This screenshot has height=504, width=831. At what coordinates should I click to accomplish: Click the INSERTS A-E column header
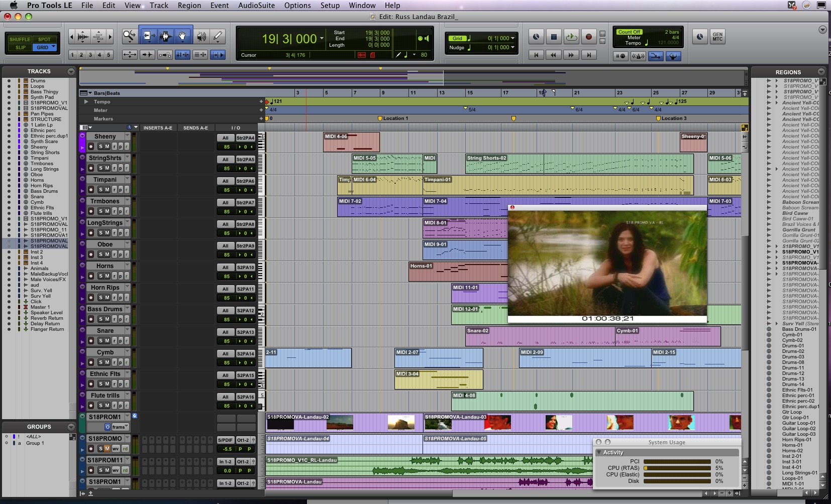coord(158,128)
